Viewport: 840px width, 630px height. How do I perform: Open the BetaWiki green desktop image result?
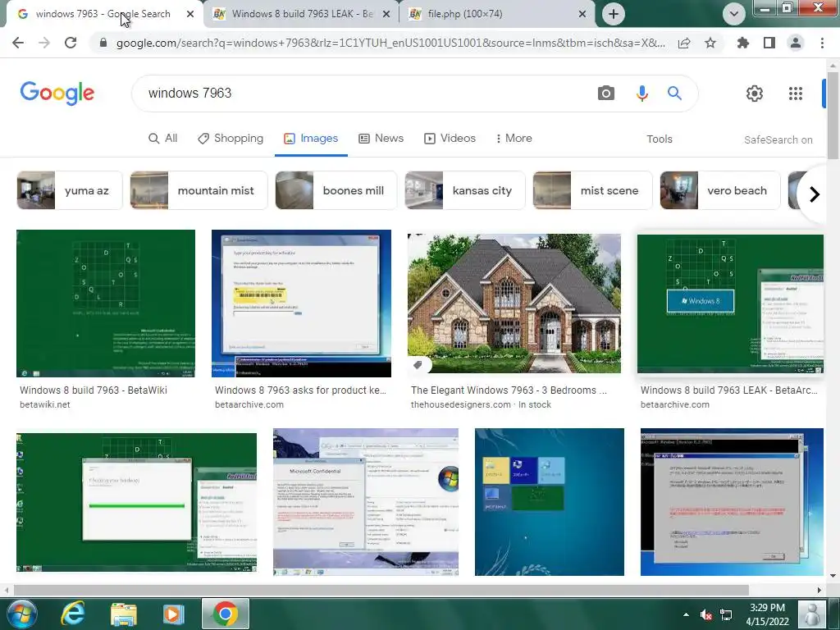(106, 304)
